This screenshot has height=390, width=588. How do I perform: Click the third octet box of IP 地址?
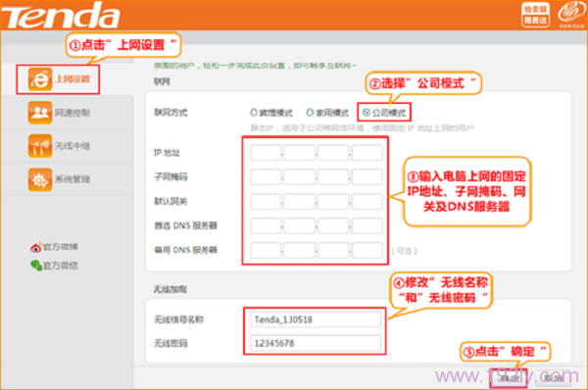pyautogui.click(x=333, y=153)
